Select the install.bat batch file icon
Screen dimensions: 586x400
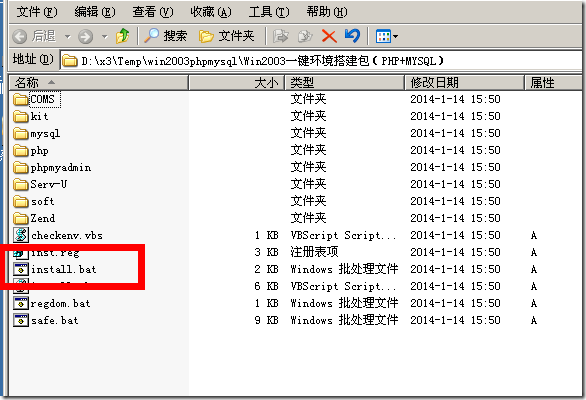pos(21,269)
